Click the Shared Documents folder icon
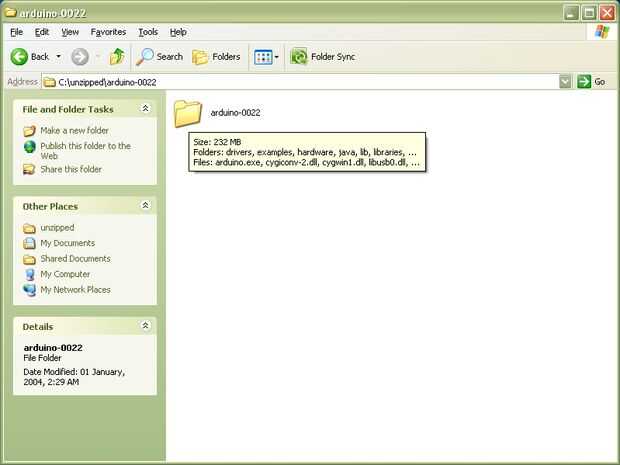Image resolution: width=620 pixels, height=465 pixels. click(29, 259)
